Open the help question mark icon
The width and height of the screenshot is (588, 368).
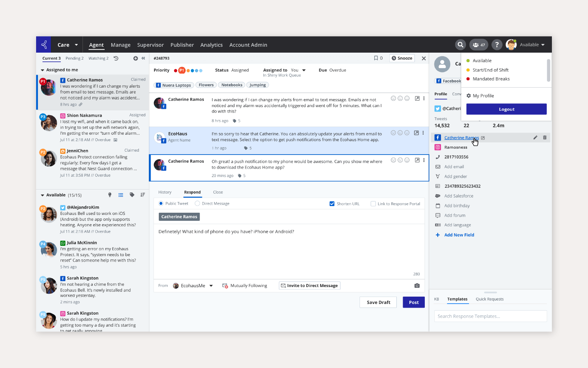(497, 45)
